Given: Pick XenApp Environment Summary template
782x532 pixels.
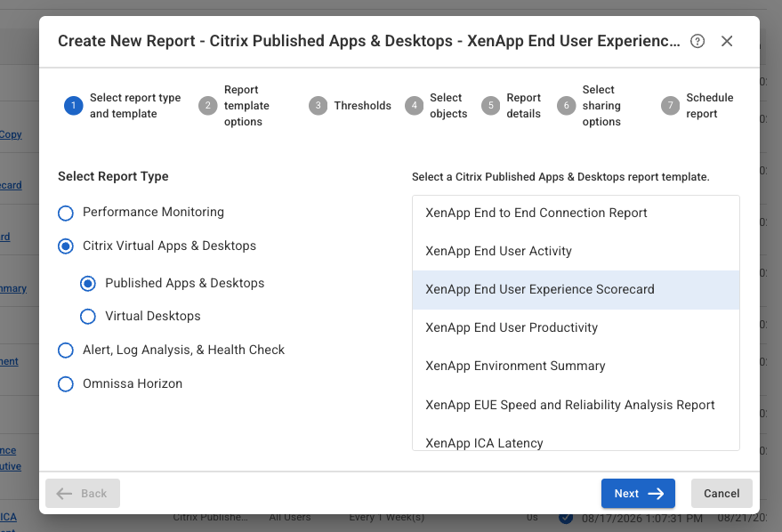Looking at the screenshot, I should pos(576,367).
